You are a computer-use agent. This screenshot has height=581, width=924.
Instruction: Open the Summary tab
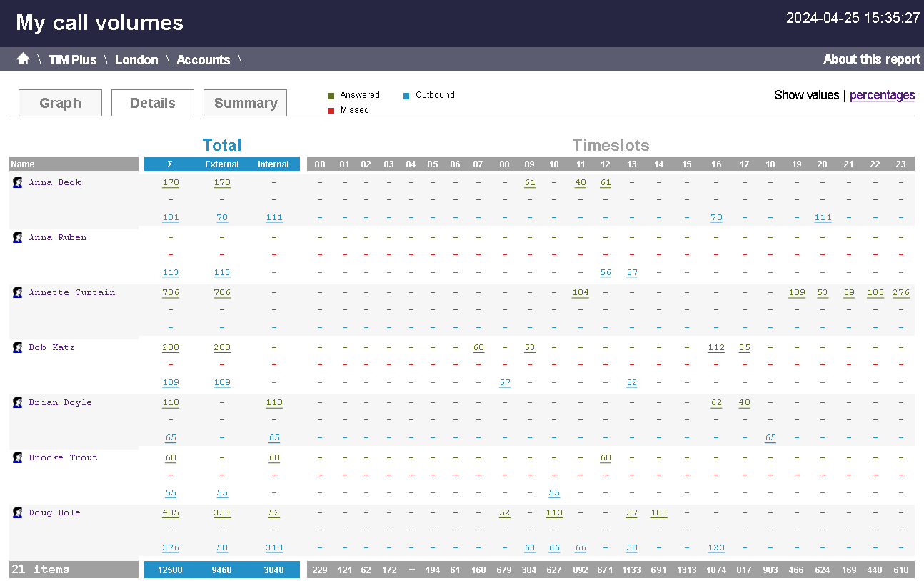pos(245,103)
